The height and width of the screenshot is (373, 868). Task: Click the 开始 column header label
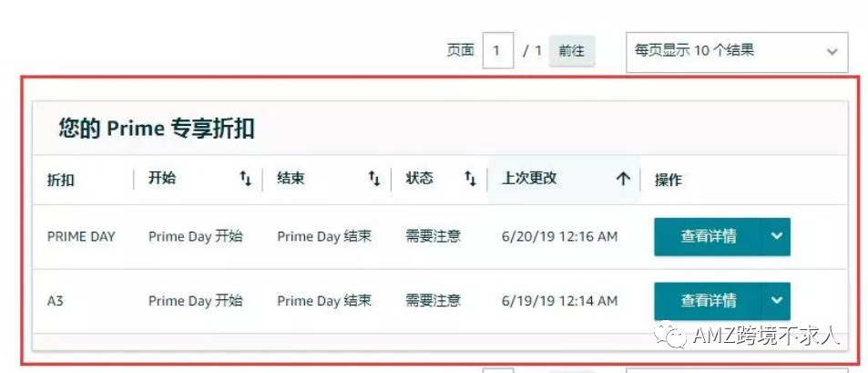click(x=162, y=179)
